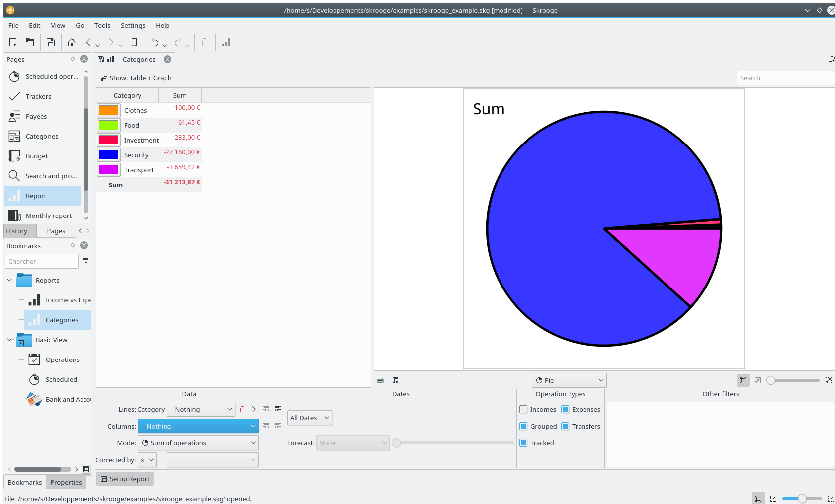This screenshot has width=835, height=504.
Task: Click the Home icon in the toolbar
Action: point(72,43)
